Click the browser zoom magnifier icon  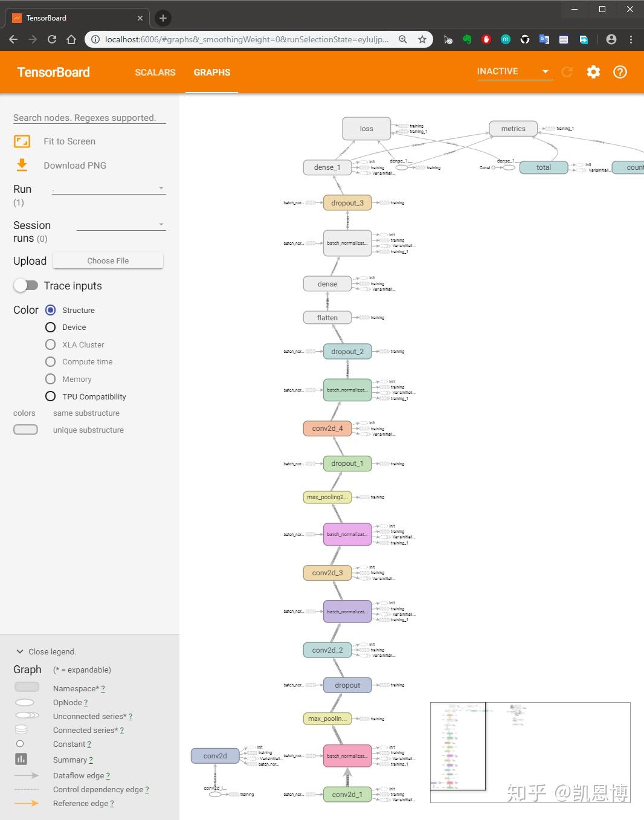click(x=403, y=39)
